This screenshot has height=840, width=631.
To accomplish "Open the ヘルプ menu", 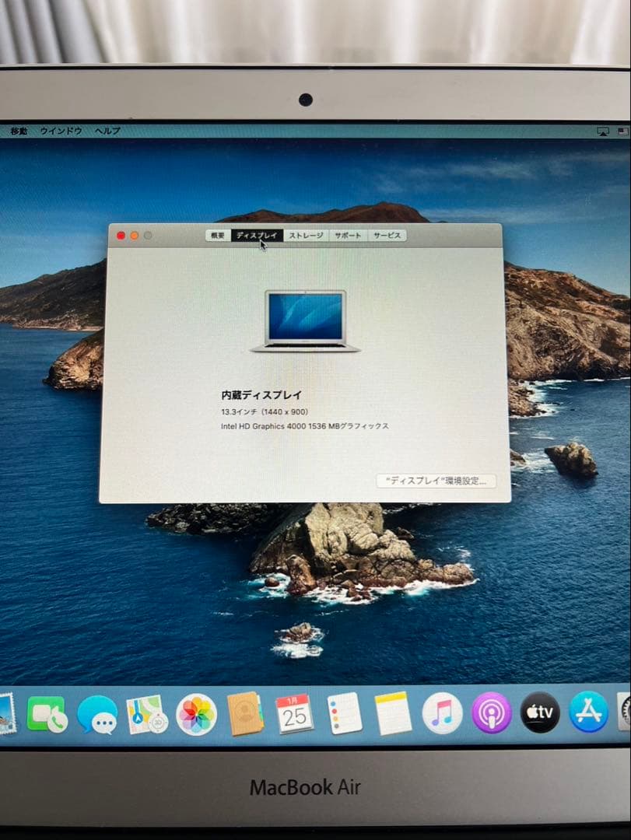I will pos(107,131).
